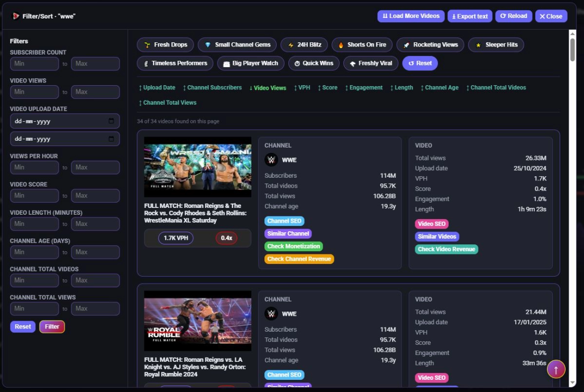Apply the Small Channel Gems preset
The height and width of the screenshot is (392, 584).
click(237, 45)
